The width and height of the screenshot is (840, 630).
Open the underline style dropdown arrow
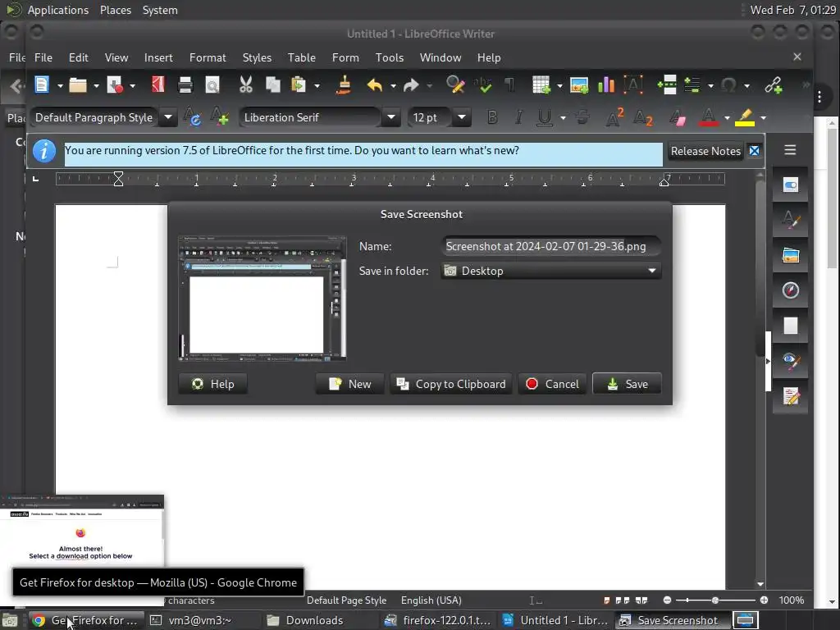563,118
